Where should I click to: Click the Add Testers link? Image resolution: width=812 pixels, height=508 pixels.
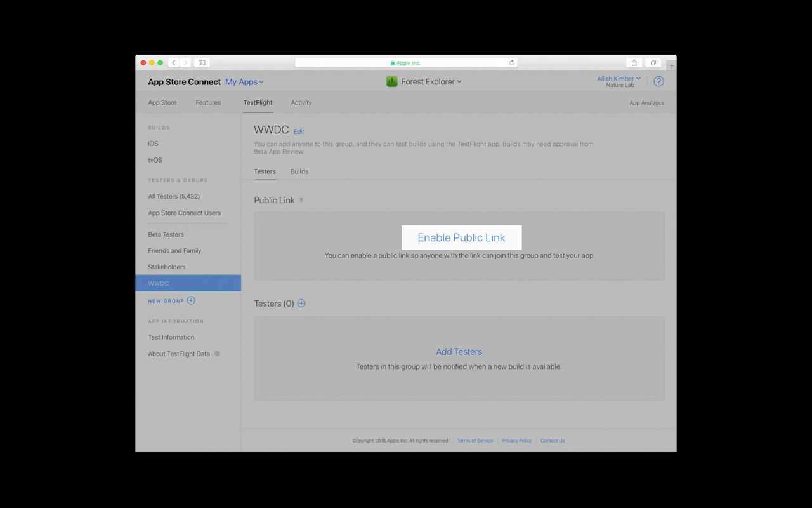pyautogui.click(x=459, y=352)
